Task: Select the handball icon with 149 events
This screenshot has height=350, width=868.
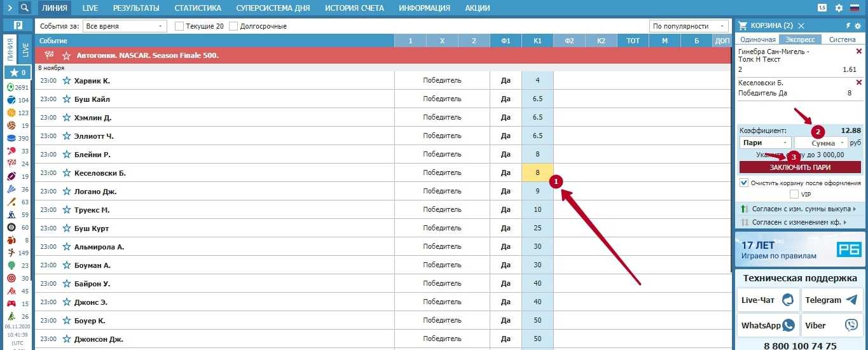Action: (11, 253)
